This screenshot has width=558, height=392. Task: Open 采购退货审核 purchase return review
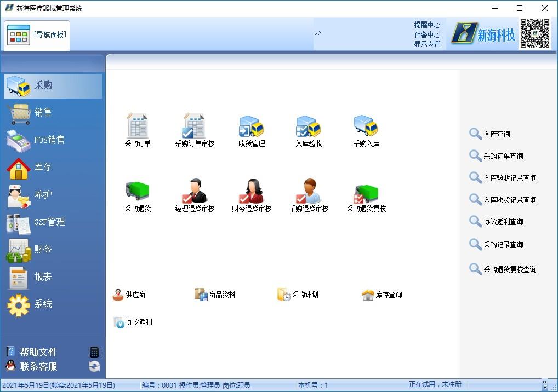pos(309,195)
